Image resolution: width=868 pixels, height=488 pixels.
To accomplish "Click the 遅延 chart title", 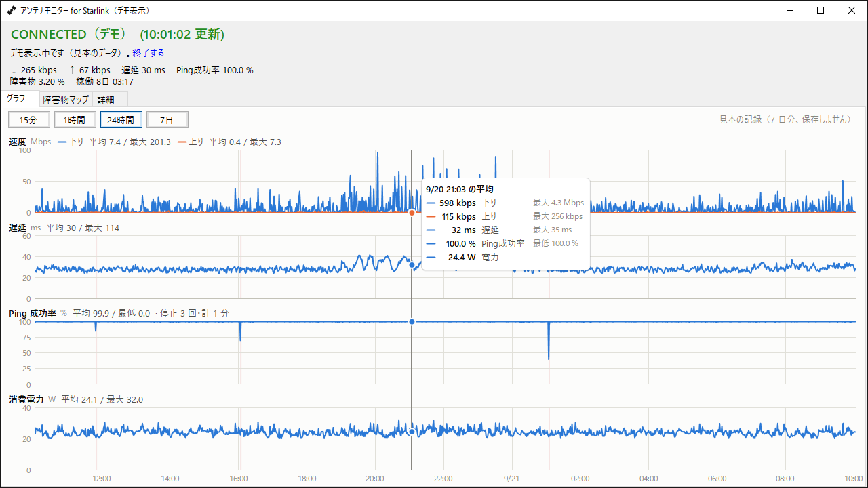I will [18, 228].
